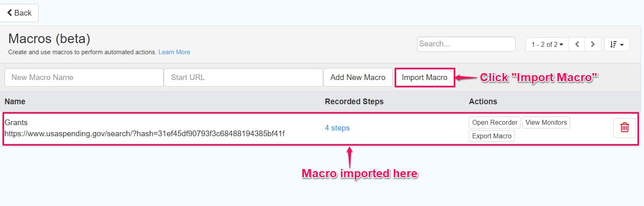This screenshot has width=644, height=206.
Task: Click the Start URL input field
Action: 243,78
